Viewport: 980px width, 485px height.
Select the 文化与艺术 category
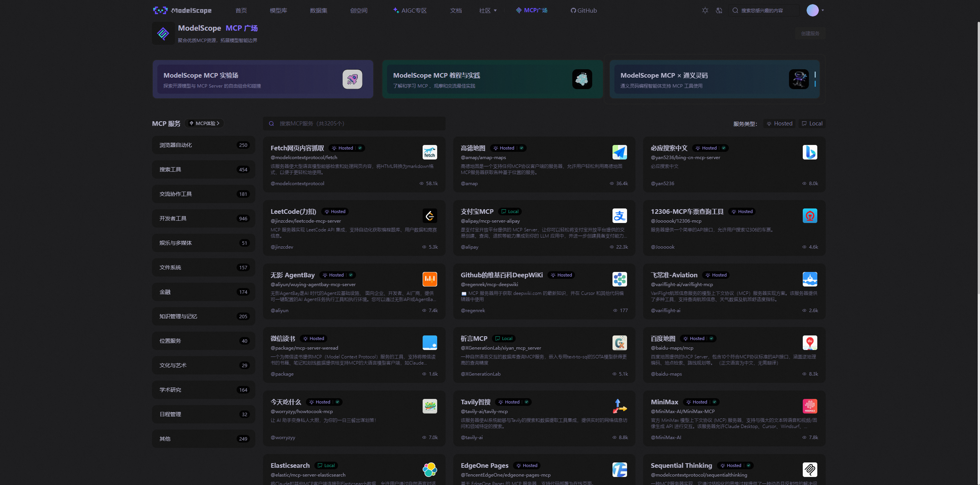point(204,365)
